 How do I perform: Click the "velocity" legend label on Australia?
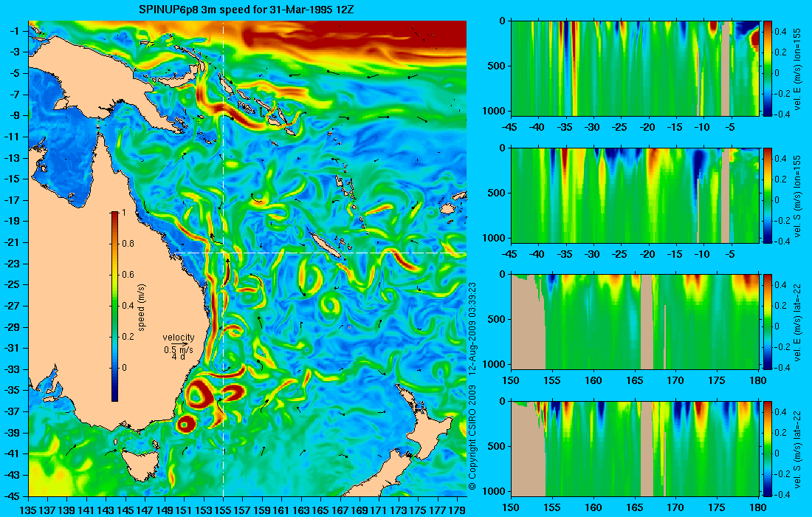[x=178, y=338]
